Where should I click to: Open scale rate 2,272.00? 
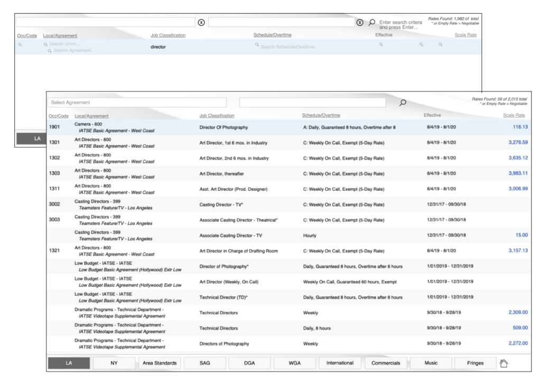click(518, 343)
